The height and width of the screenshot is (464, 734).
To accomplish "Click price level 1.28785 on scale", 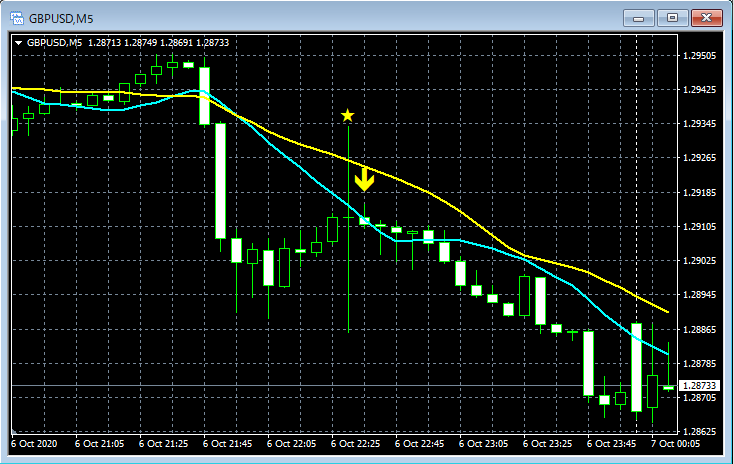I will click(x=699, y=364).
